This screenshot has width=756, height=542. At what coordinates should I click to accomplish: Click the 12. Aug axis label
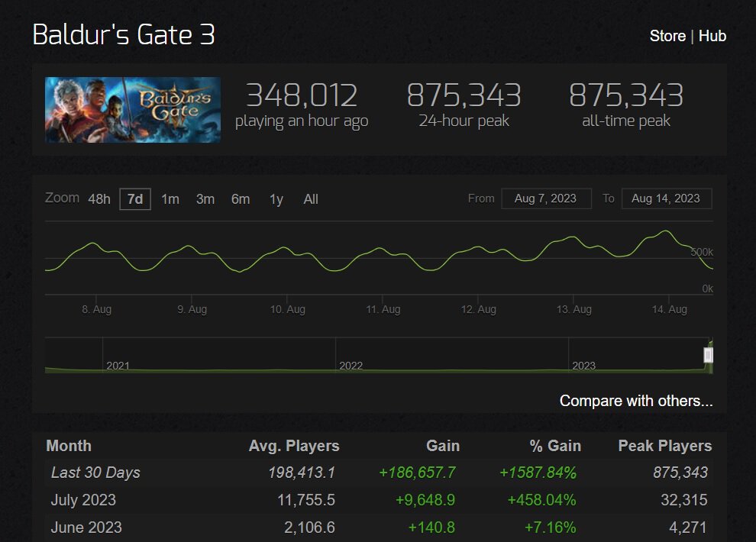click(x=478, y=309)
